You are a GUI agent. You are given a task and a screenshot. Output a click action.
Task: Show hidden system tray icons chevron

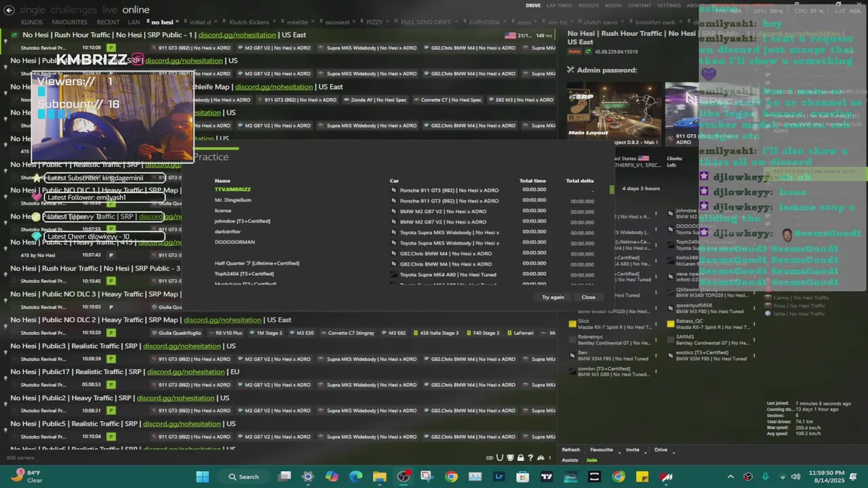[730, 476]
